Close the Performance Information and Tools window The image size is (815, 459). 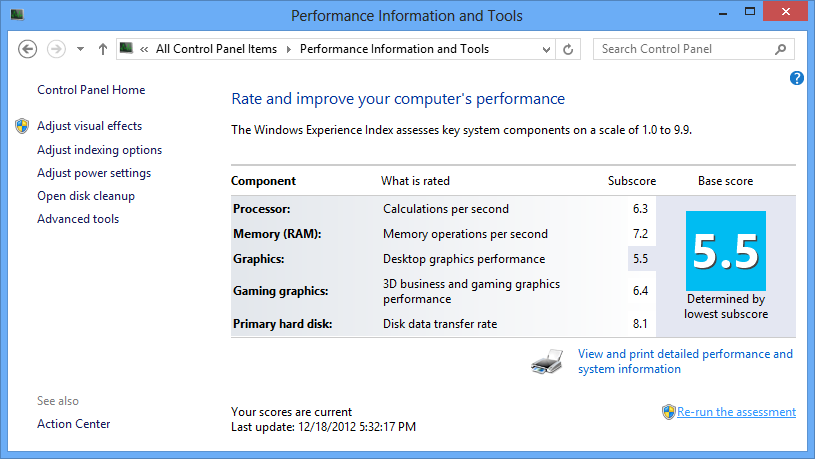(785, 11)
